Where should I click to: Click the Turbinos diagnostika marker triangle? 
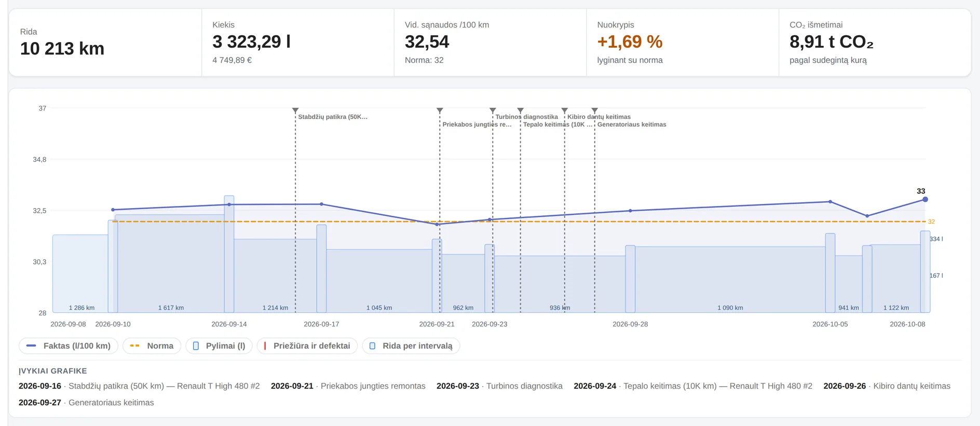click(x=493, y=111)
